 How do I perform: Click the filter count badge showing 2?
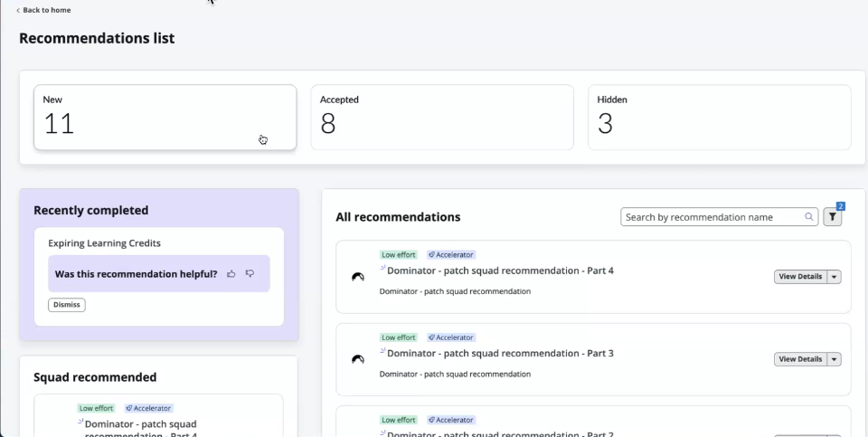tap(840, 206)
